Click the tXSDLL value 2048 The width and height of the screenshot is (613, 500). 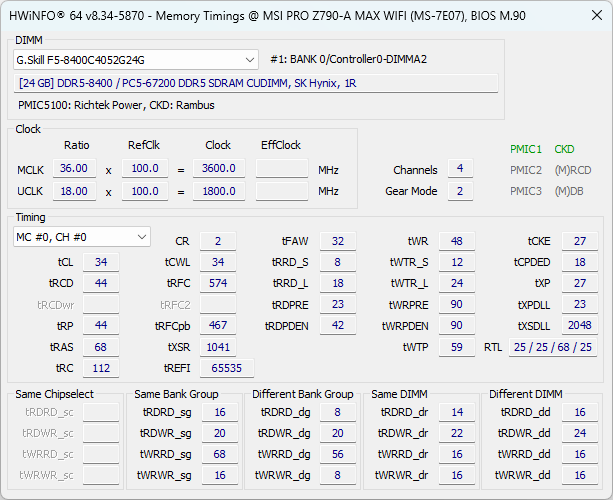(x=579, y=326)
